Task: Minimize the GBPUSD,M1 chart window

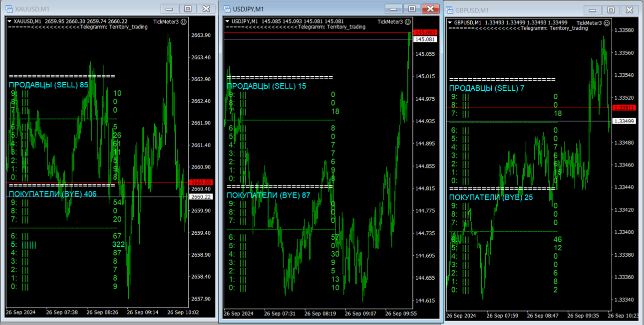Action: coord(592,10)
